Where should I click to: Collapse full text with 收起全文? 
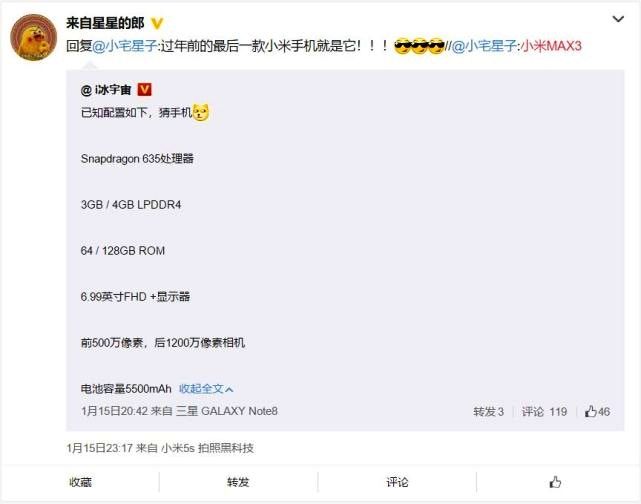[x=206, y=388]
